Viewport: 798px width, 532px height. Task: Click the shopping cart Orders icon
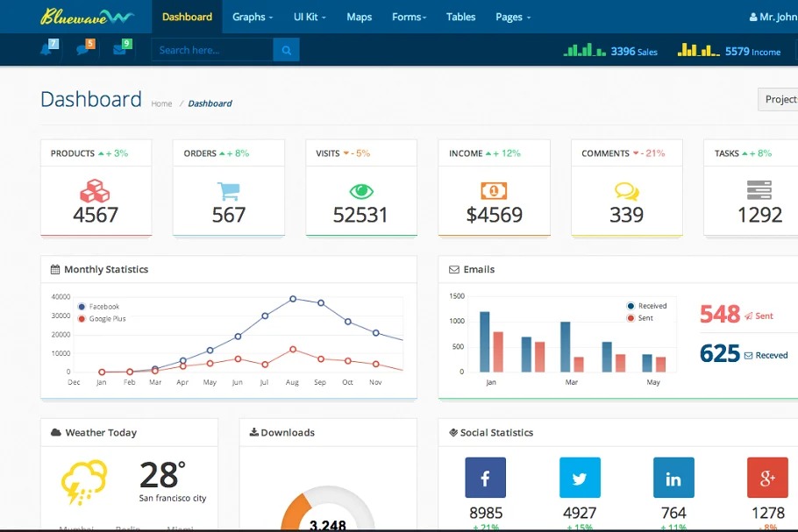click(x=228, y=190)
